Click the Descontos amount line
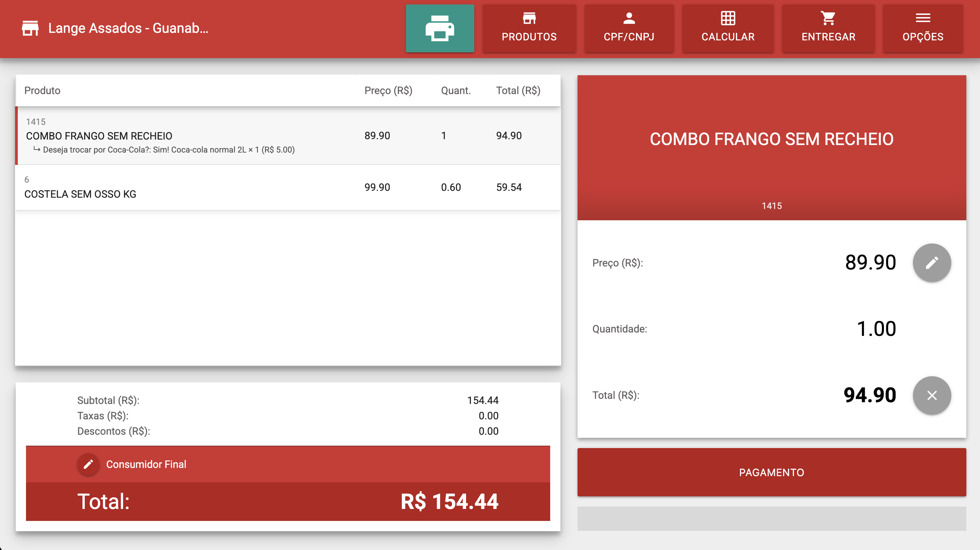This screenshot has width=980, height=550. click(x=489, y=431)
